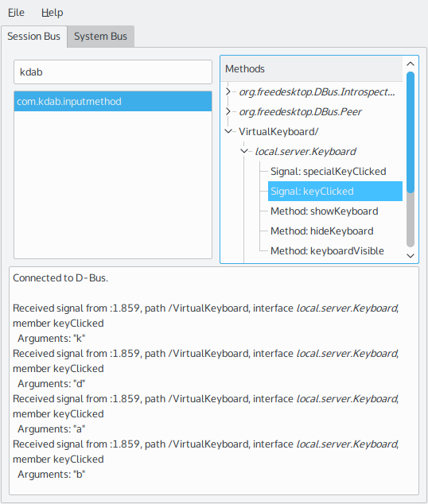This screenshot has width=428, height=504.
Task: Click inside the D-Bus signal log output
Action: coord(214,381)
